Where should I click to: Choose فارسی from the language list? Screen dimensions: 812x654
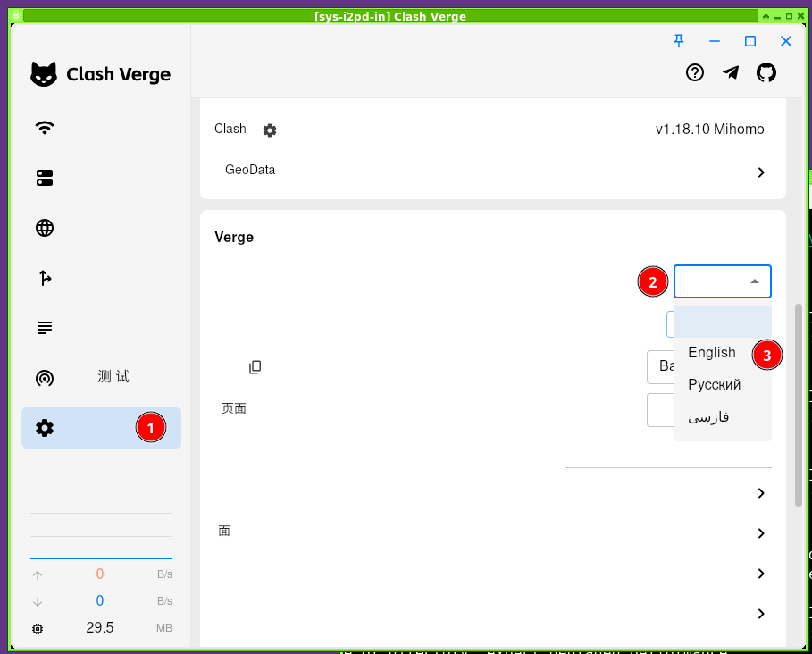click(x=723, y=417)
